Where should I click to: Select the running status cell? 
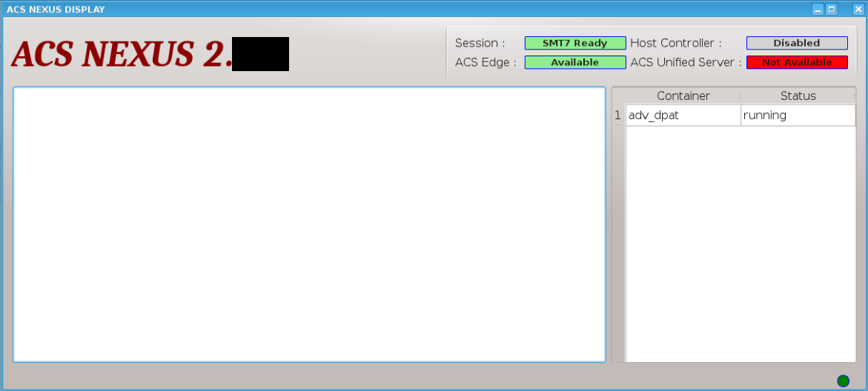798,116
